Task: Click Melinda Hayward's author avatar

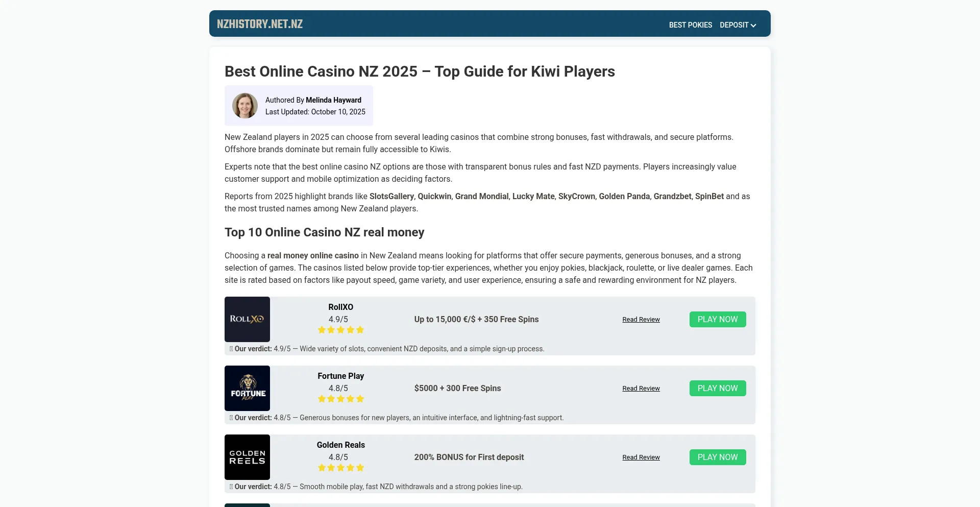Action: [x=245, y=106]
